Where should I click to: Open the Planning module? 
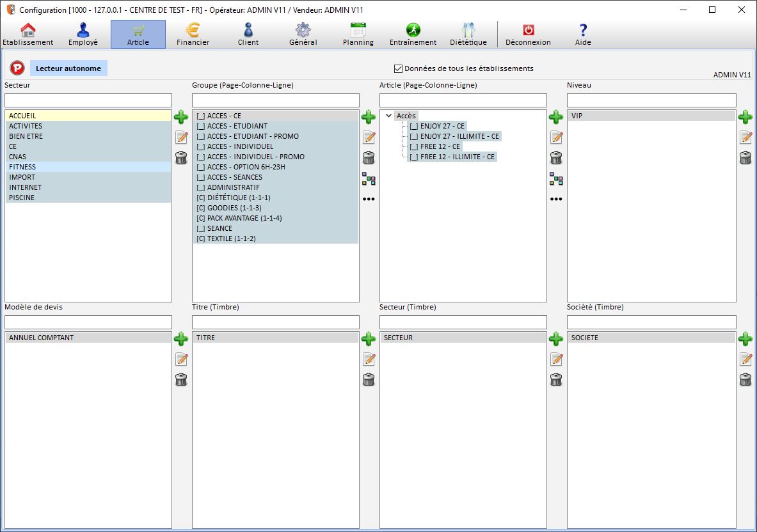(357, 33)
